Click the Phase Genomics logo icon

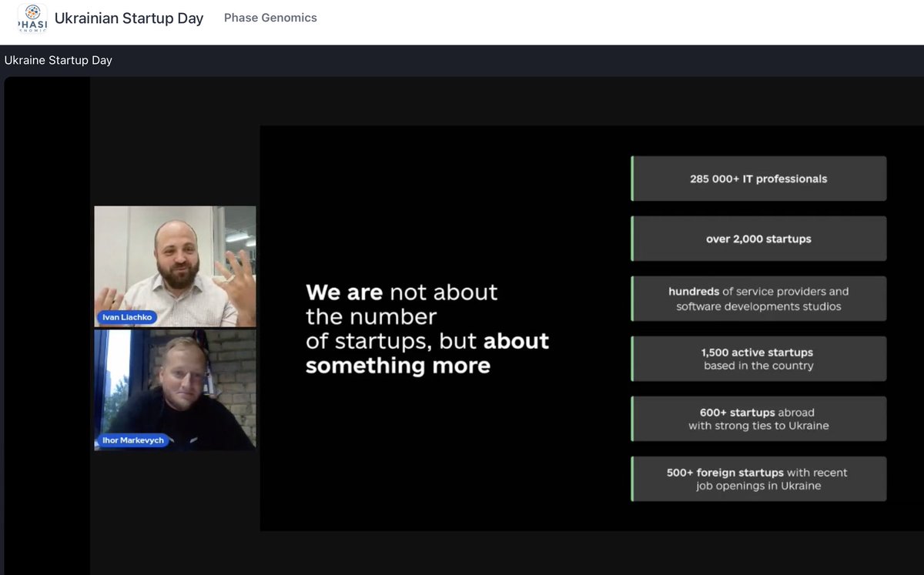pos(32,18)
